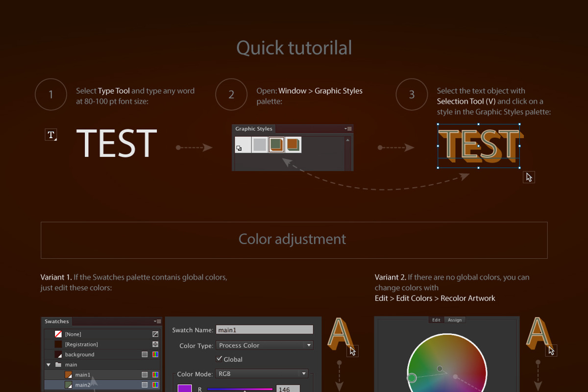Click the main2 row RGB mode icon
588x392 pixels.
(x=155, y=385)
